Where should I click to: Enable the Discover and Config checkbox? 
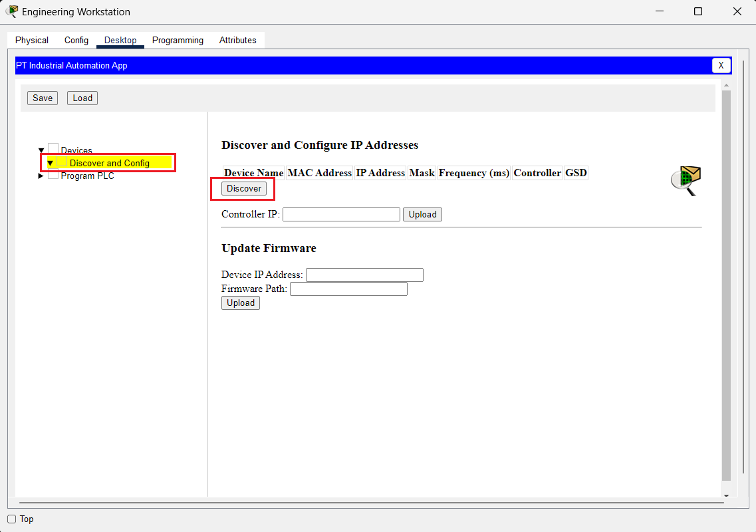(63, 162)
